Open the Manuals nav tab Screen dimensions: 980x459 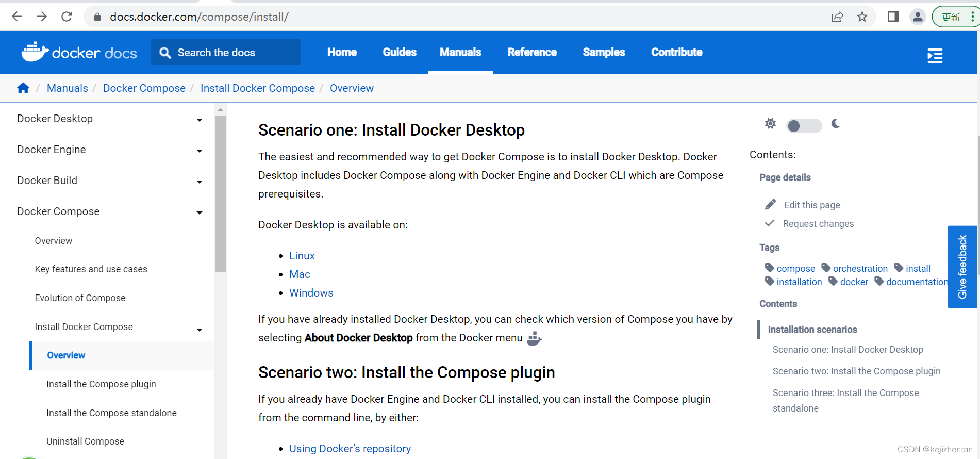click(460, 52)
